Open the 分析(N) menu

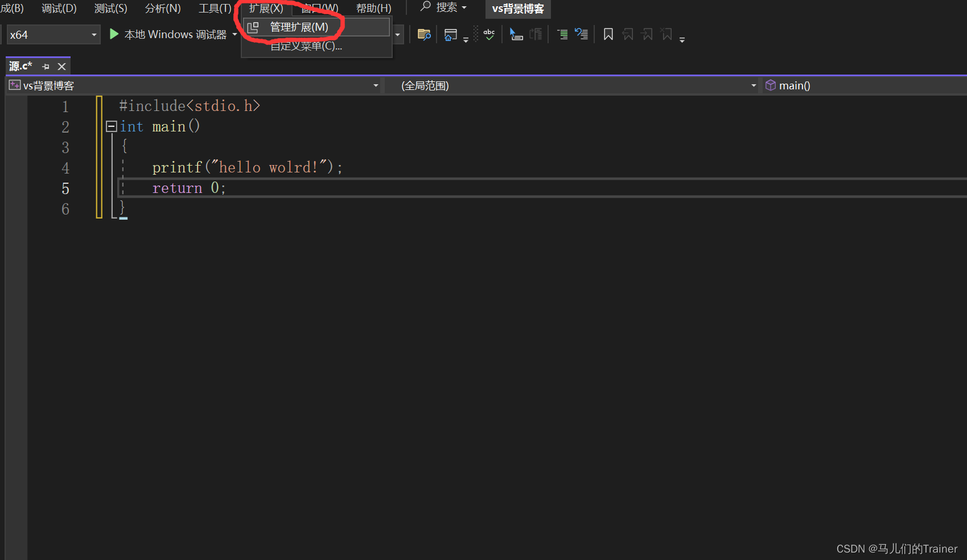[x=163, y=9]
